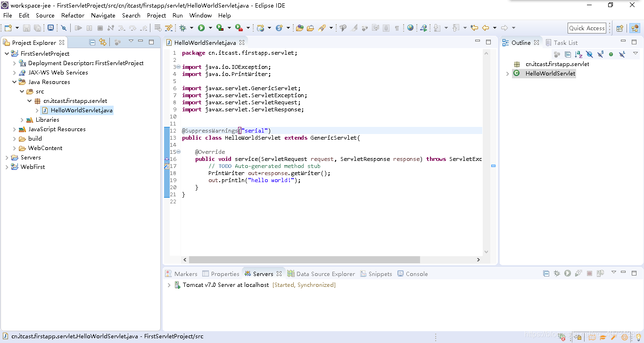Click the External Tools run icon
Viewport: 644px width, 343px height.
click(x=239, y=28)
